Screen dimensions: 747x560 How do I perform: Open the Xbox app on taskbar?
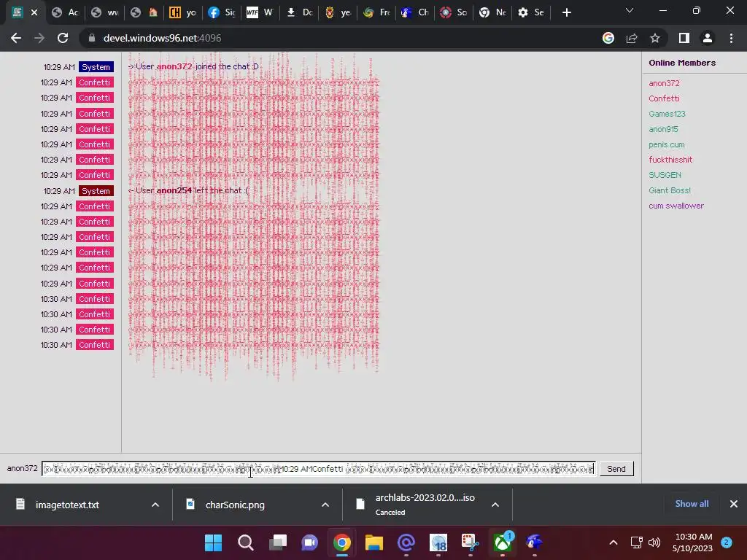pos(503,542)
